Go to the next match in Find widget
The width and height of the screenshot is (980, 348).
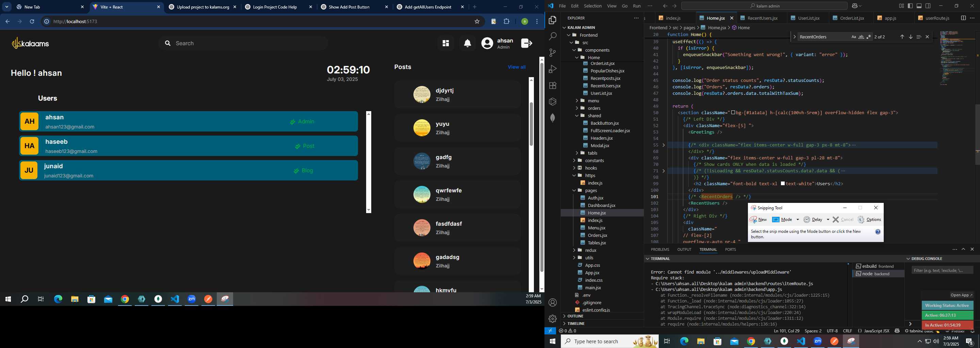click(x=910, y=37)
